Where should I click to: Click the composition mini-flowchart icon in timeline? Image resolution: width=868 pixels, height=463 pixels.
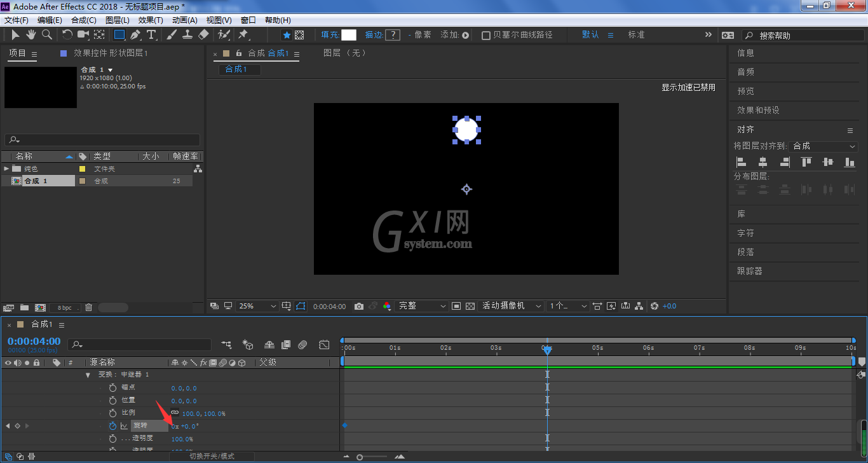(x=227, y=345)
